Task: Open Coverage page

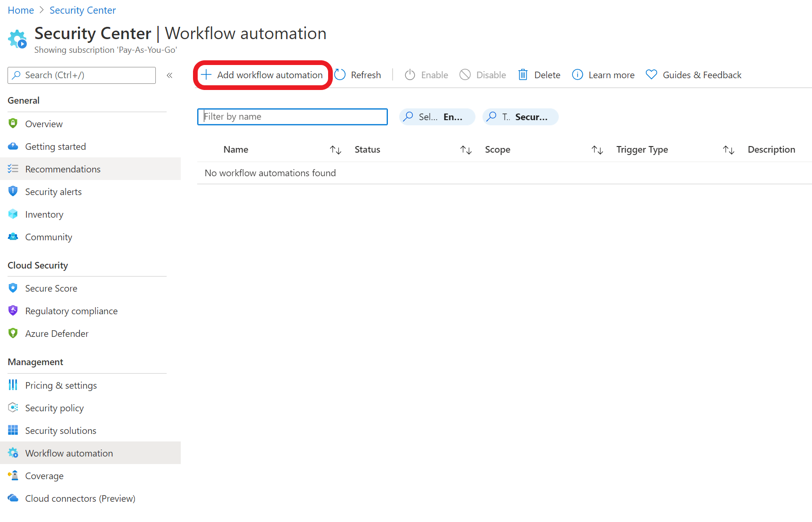Action: [x=90, y=476]
